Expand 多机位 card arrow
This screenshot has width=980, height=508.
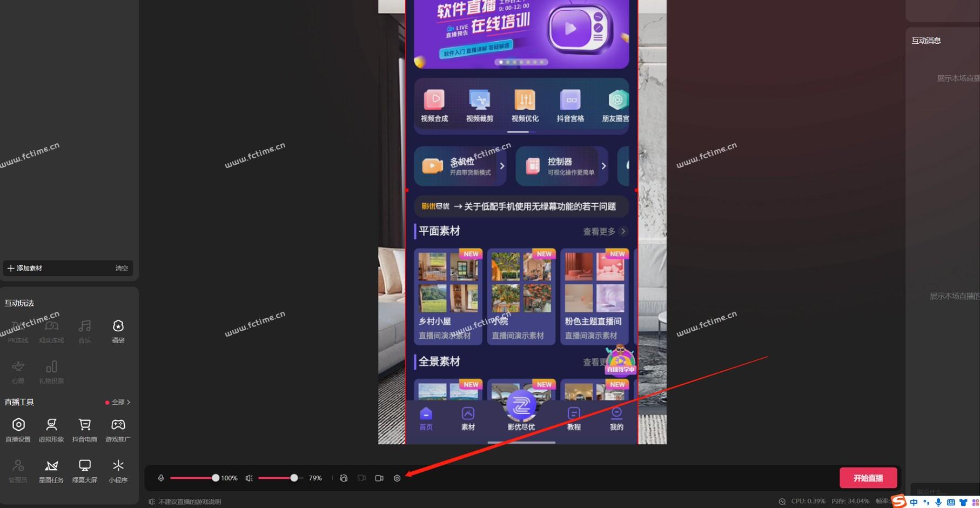coord(502,166)
